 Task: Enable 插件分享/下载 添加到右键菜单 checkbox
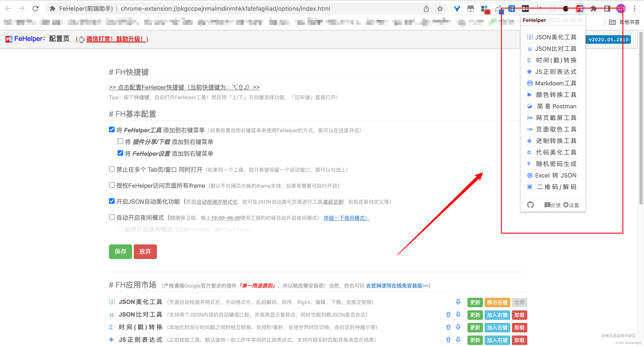pyautogui.click(x=120, y=141)
